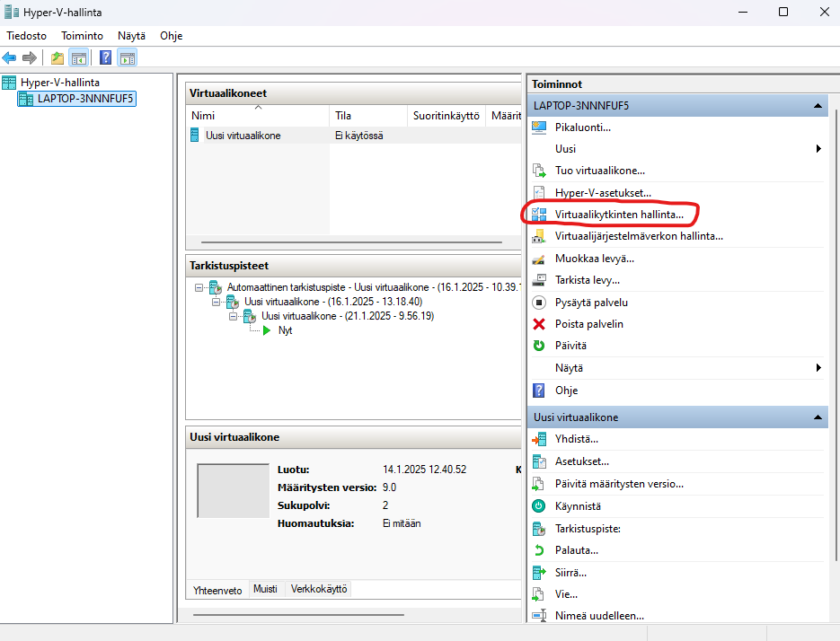
Task: Collapse the Uusi virtuaalikone actions section
Action: click(x=818, y=417)
